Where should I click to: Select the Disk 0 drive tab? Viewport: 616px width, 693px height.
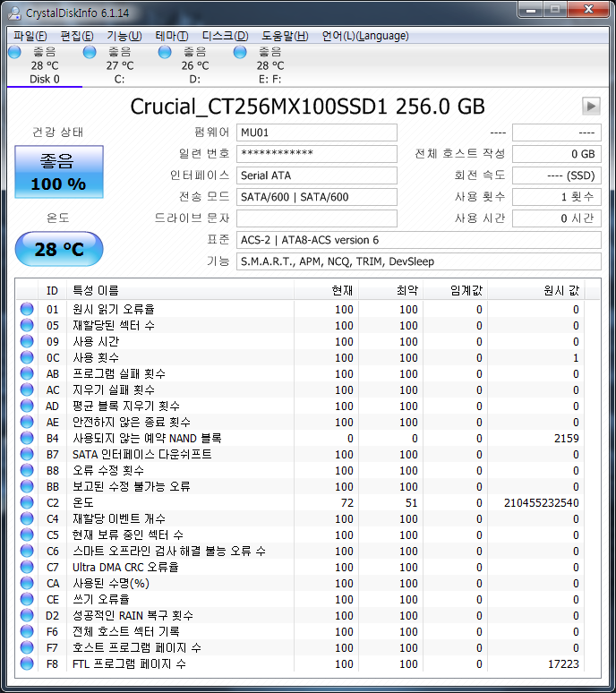tap(45, 65)
